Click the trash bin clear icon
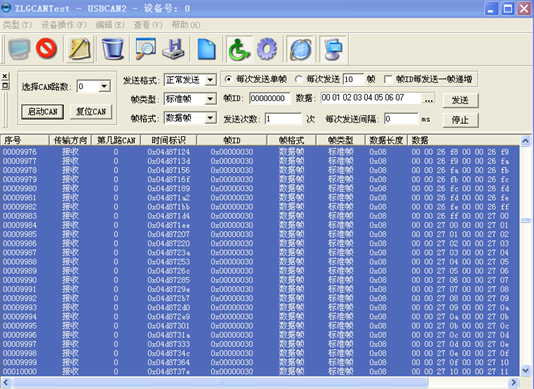The width and height of the screenshot is (534, 389). tap(113, 49)
